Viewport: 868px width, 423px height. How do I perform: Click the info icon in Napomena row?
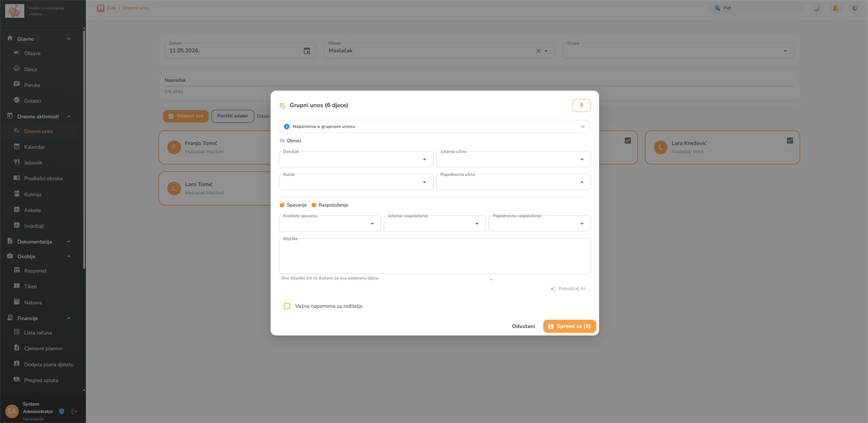tap(286, 126)
